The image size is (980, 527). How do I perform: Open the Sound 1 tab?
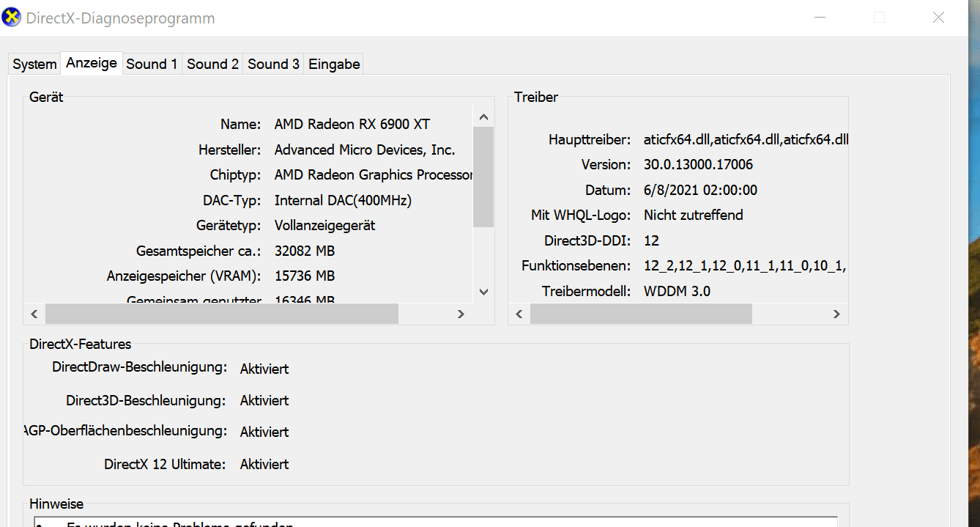tap(152, 64)
